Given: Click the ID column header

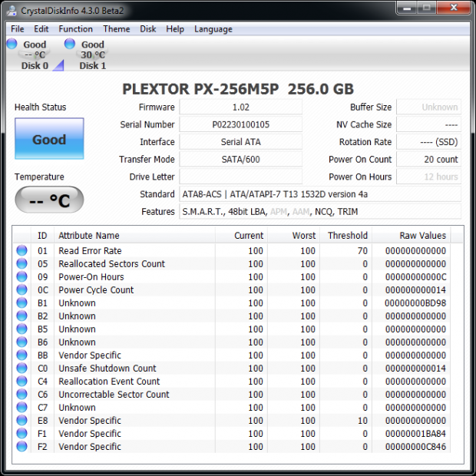Looking at the screenshot, I should (42, 235).
